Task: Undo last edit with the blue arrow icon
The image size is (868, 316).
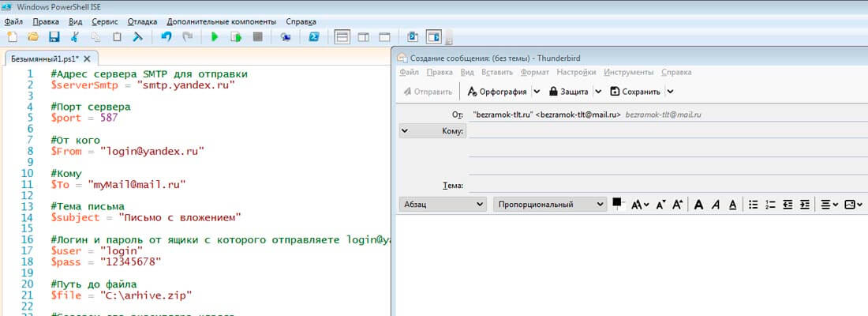Action: coord(166,38)
